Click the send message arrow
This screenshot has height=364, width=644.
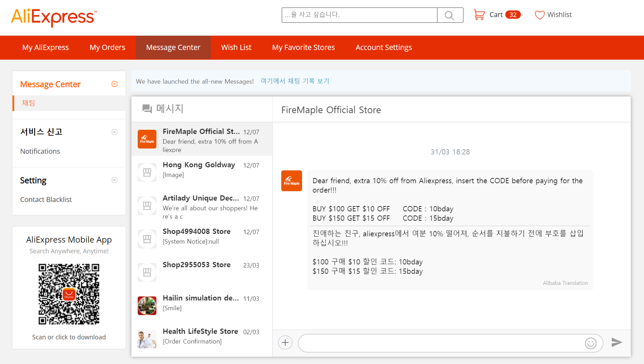617,342
